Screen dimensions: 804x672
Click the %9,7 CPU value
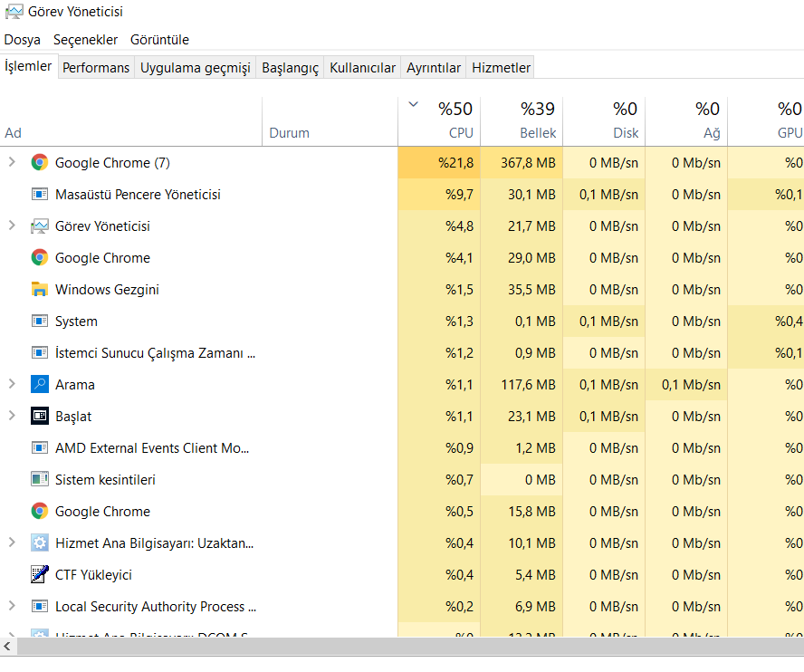coord(459,195)
